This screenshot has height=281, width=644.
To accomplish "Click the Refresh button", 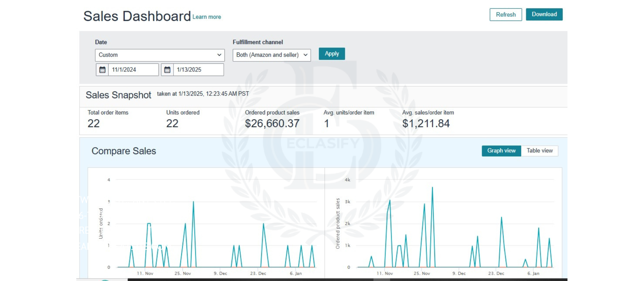I will click(x=506, y=15).
